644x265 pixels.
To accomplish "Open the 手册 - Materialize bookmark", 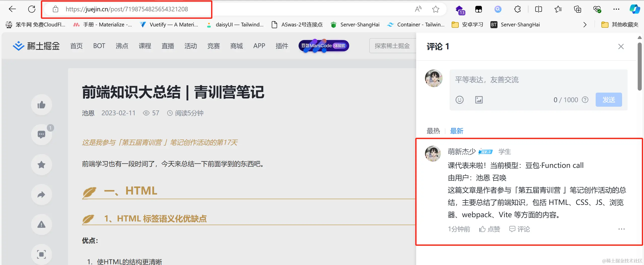I will click(102, 25).
